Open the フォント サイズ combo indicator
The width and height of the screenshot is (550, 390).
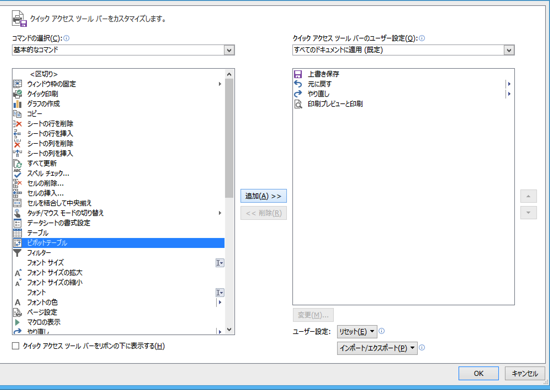coord(220,263)
